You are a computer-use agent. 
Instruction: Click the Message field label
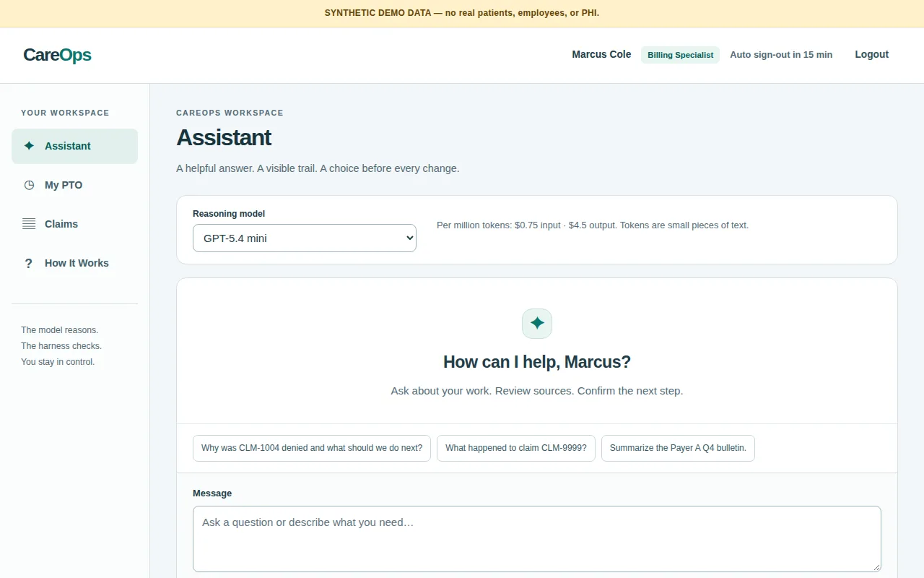(212, 493)
